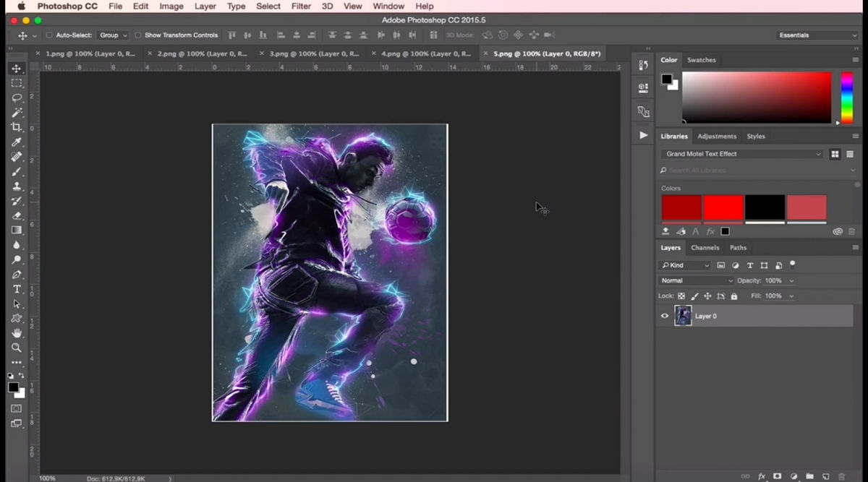Screen dimensions: 868x482
Task: Open the Essentials workspace dropdown
Action: (x=817, y=35)
